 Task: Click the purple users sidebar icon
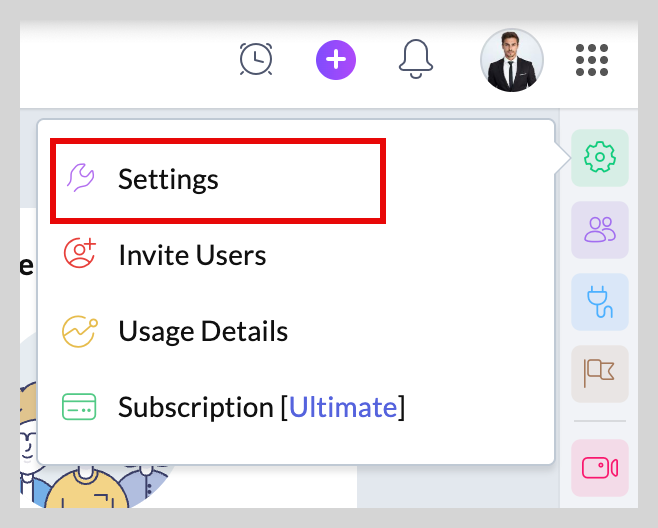600,230
